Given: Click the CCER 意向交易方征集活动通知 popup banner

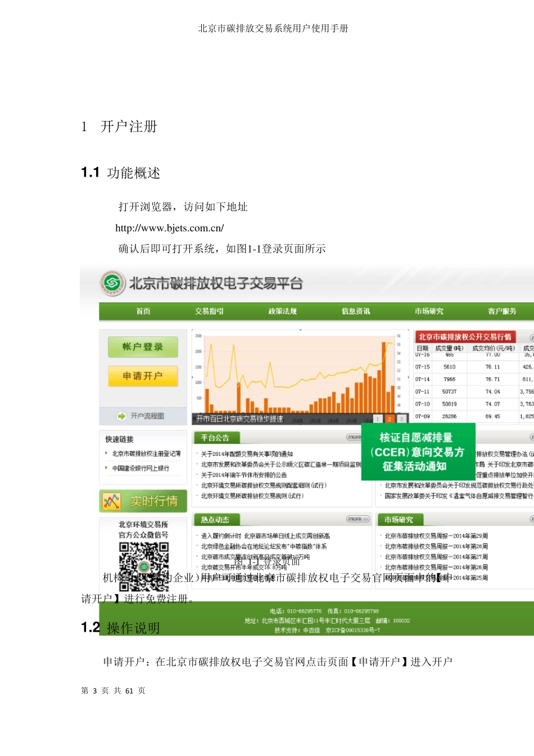Looking at the screenshot, I should pyautogui.click(x=418, y=452).
